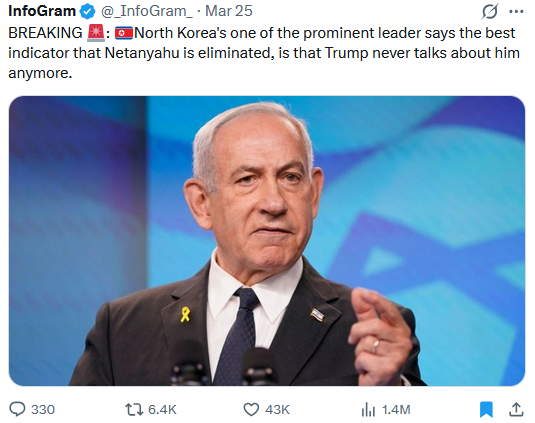
Task: Click the 330 replies count
Action: click(x=43, y=409)
